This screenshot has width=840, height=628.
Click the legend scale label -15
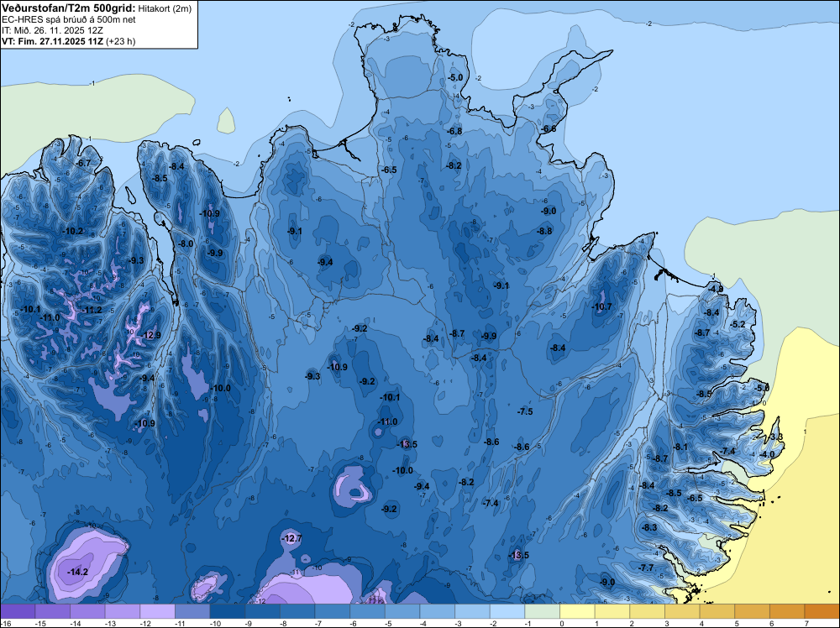[x=40, y=623]
